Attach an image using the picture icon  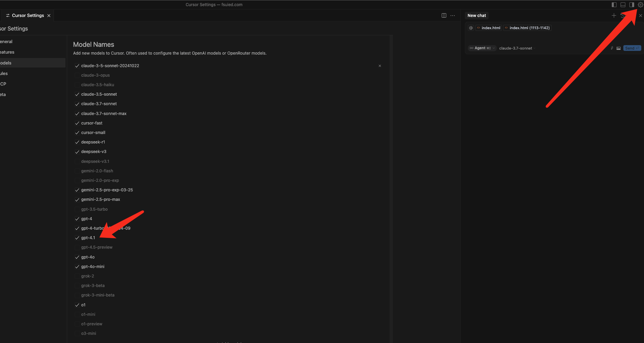(x=619, y=48)
